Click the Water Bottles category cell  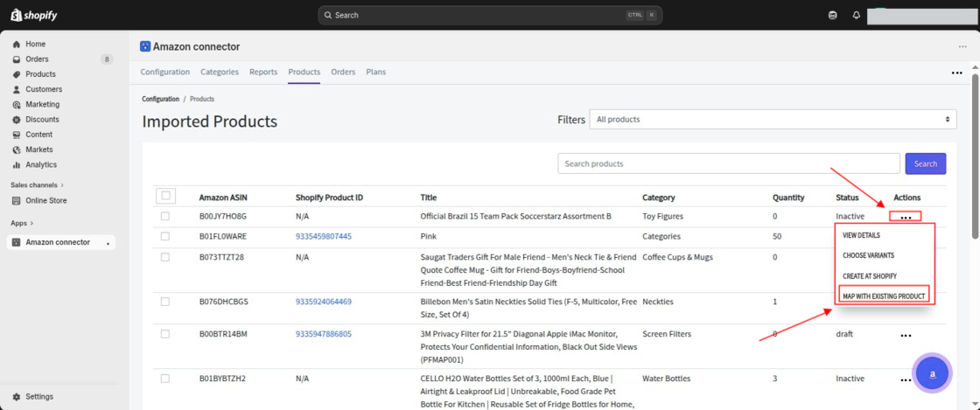pyautogui.click(x=666, y=379)
